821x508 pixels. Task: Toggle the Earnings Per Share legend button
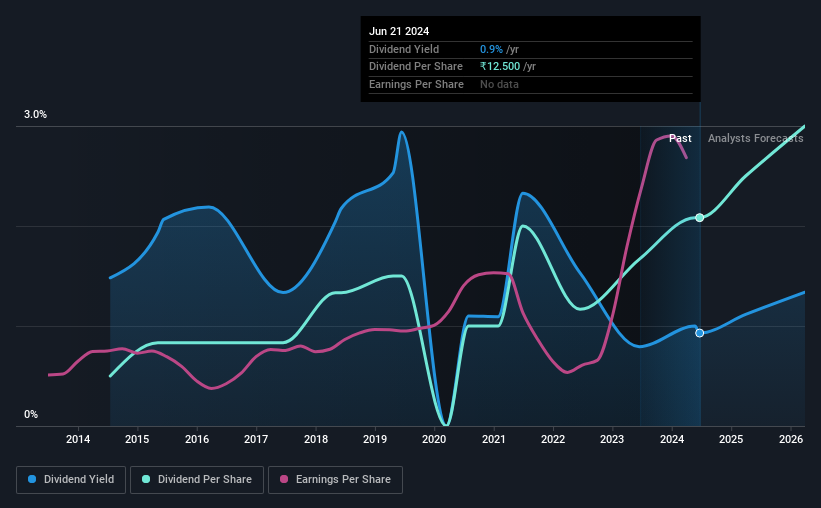tap(335, 480)
